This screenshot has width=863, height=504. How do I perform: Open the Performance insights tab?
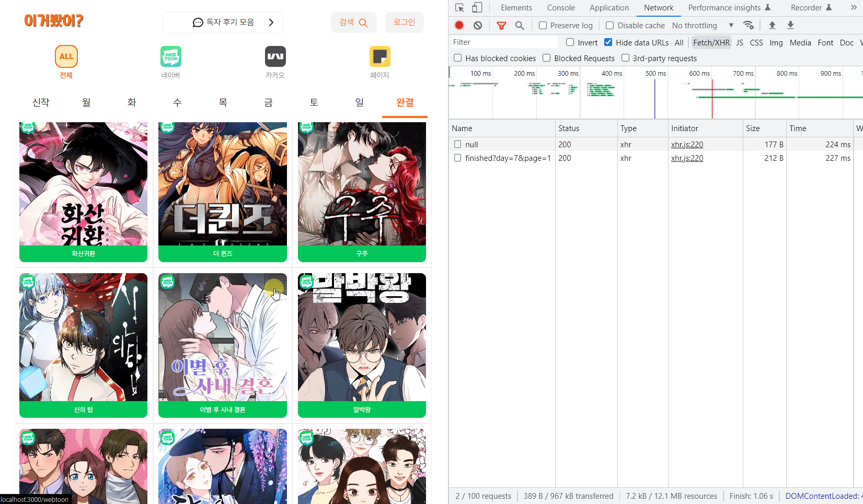pos(729,8)
